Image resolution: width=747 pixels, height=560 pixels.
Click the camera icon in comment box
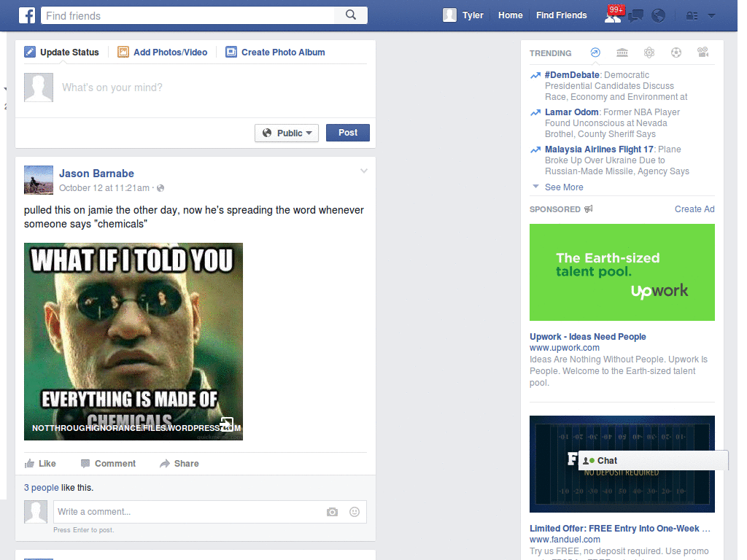332,512
